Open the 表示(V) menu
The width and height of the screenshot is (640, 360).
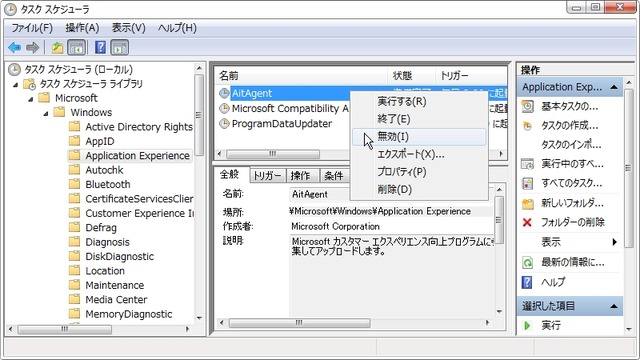(129, 28)
